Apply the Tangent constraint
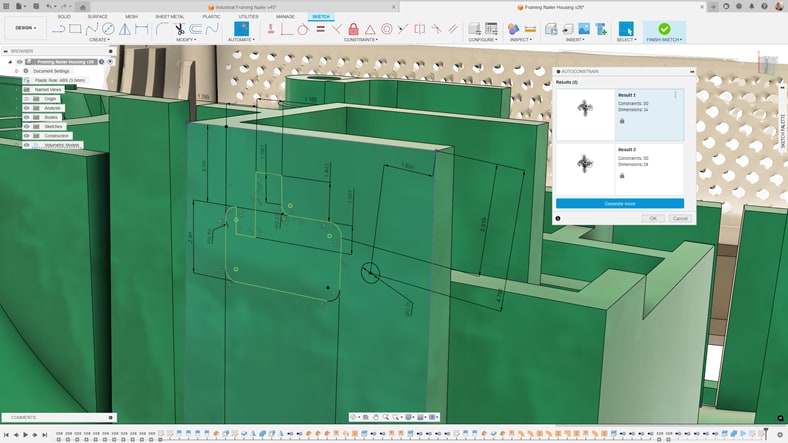 tap(303, 29)
